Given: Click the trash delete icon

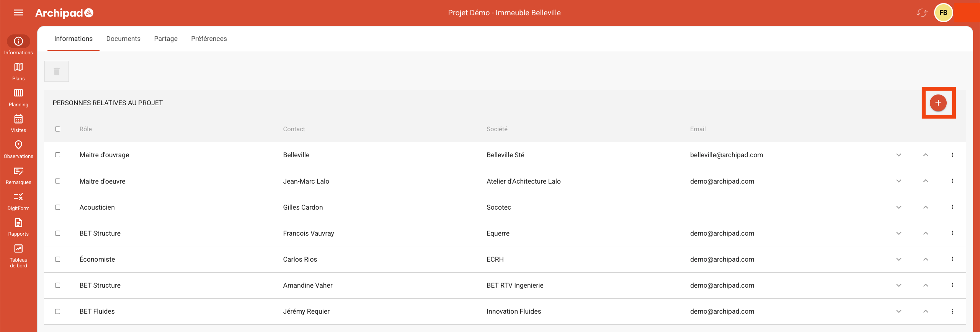Looking at the screenshot, I should click(x=57, y=72).
